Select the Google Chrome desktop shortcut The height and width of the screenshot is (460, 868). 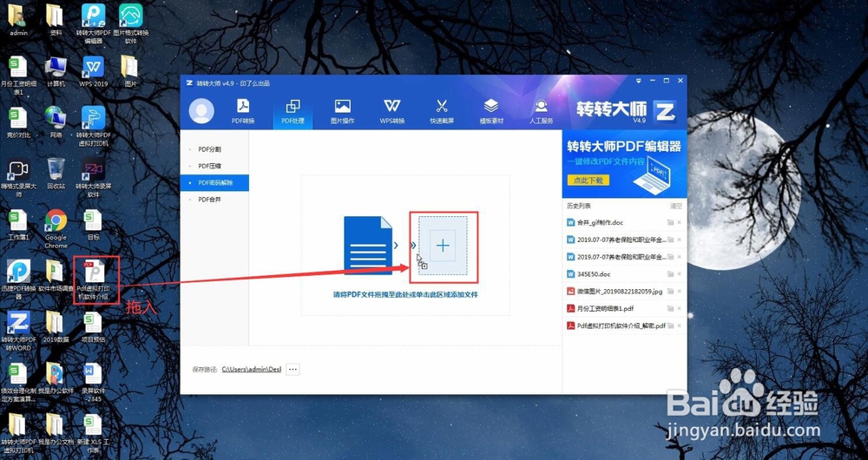pos(56,228)
